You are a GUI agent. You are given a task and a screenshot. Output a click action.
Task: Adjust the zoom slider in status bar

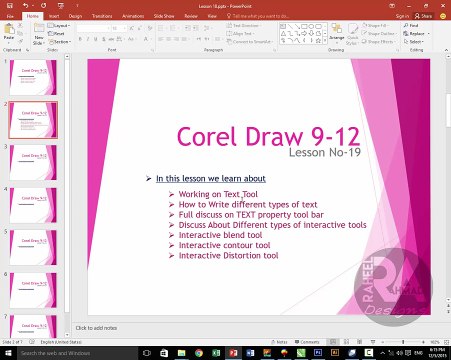tap(403, 342)
